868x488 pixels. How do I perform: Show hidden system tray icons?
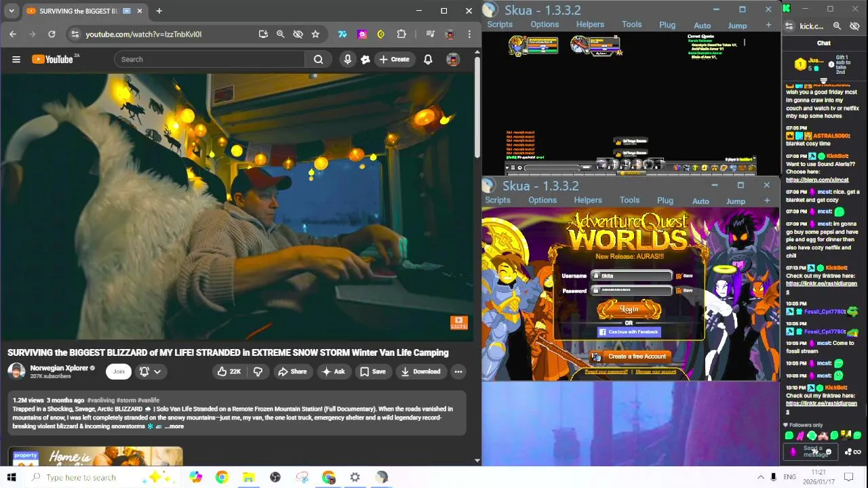[x=760, y=477]
